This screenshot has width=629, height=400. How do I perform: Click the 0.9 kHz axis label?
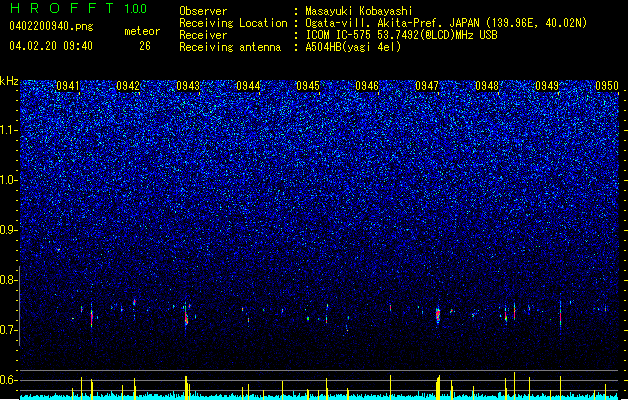(9, 230)
